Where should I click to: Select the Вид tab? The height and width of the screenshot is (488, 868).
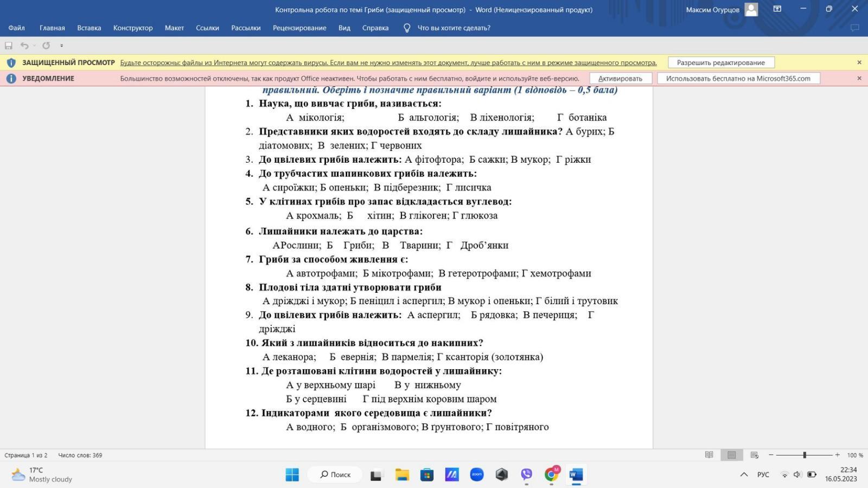pyautogui.click(x=344, y=28)
